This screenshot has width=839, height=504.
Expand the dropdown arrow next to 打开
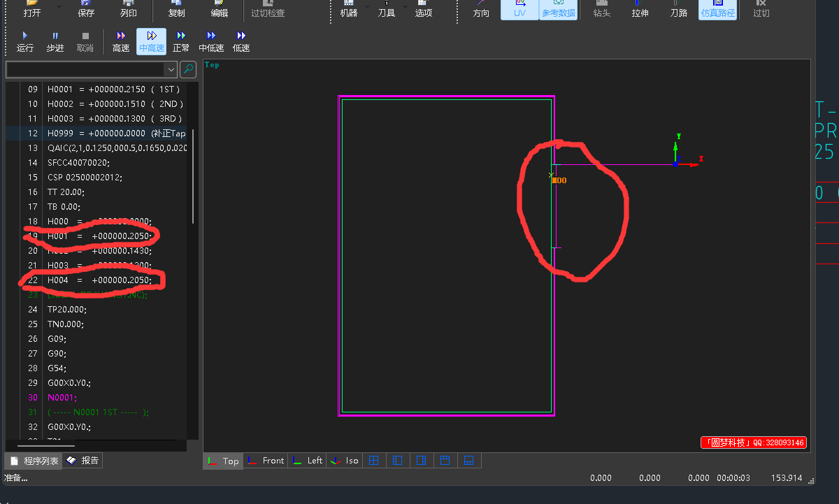click(x=59, y=7)
